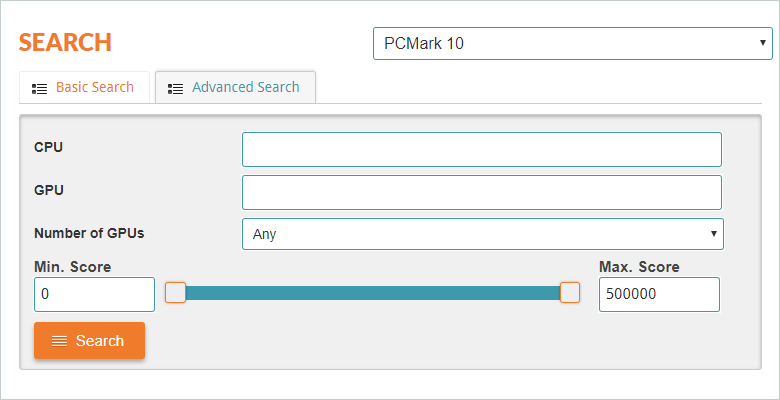Click the arrow of the Number of GPUs selector

[x=714, y=234]
